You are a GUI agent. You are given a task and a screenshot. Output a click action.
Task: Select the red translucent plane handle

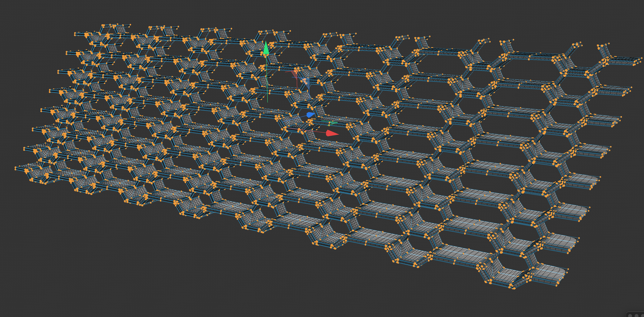(294, 73)
